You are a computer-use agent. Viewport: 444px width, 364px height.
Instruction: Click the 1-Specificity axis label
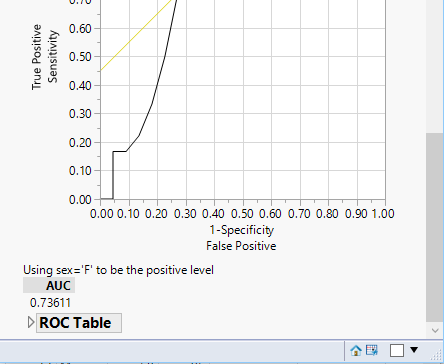coord(242,230)
